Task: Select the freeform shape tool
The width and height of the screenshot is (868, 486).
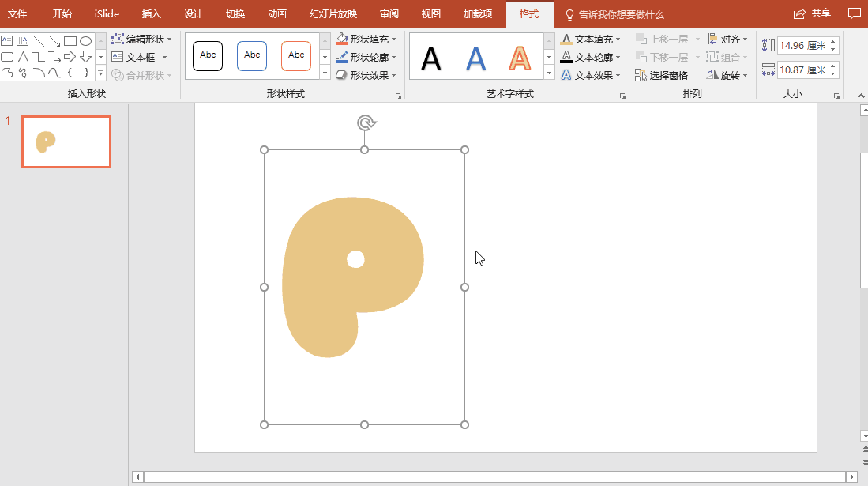Action: (x=6, y=73)
